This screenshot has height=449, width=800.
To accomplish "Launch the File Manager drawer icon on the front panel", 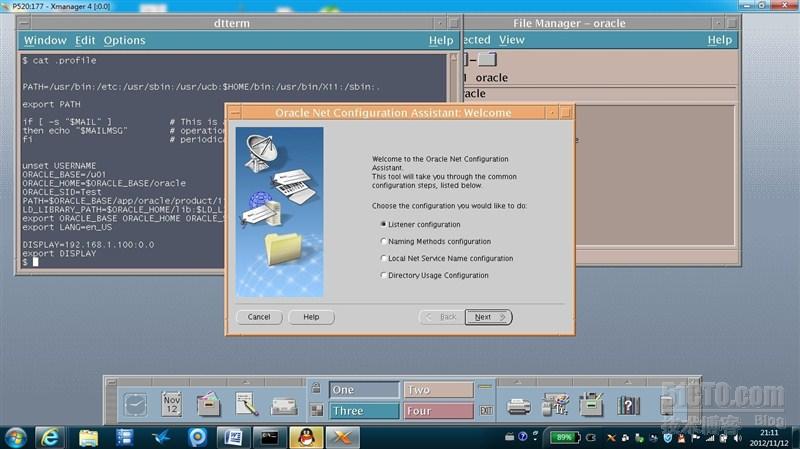I will [x=209, y=405].
